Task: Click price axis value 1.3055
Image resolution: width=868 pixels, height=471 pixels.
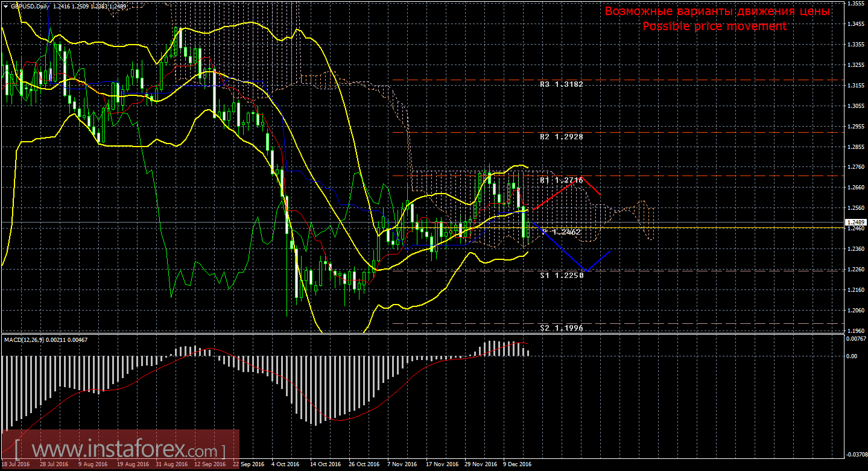Action: point(855,106)
